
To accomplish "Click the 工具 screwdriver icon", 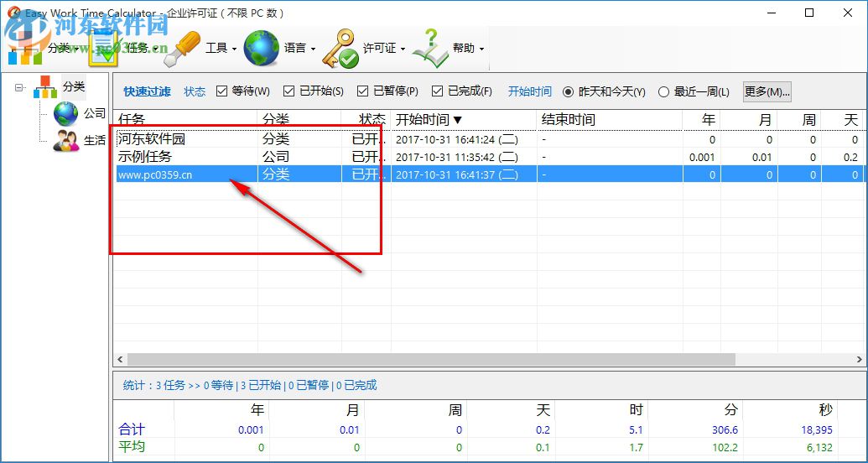I will 182,49.
